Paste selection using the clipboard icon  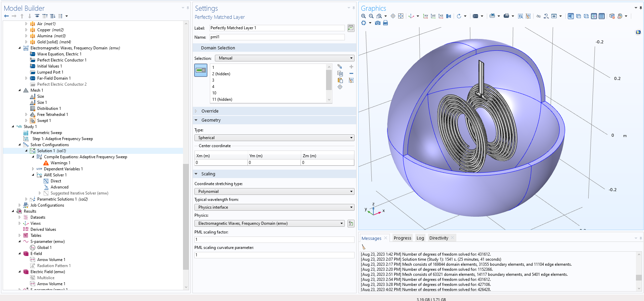(340, 80)
